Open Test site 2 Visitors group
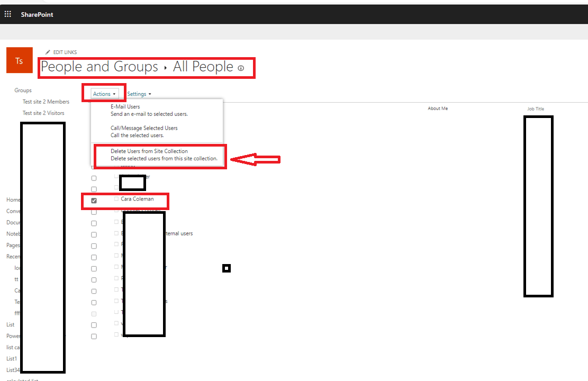The width and height of the screenshot is (588, 381). pyautogui.click(x=43, y=113)
